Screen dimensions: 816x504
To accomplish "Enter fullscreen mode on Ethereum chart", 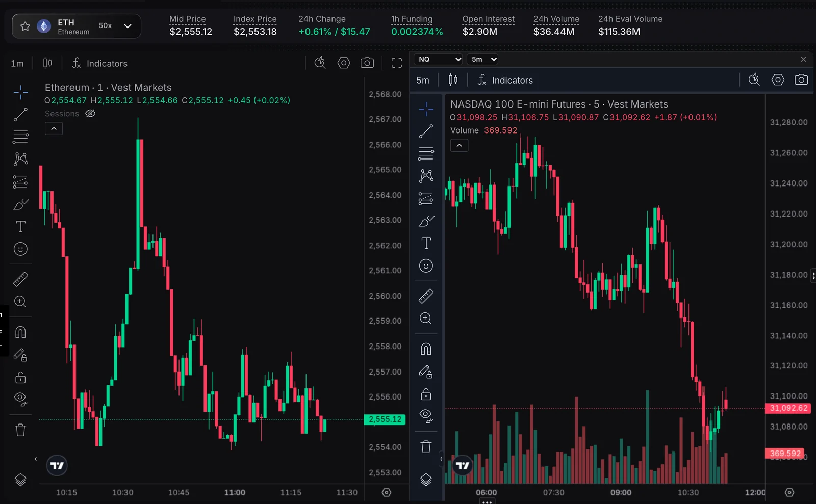I will [x=397, y=63].
